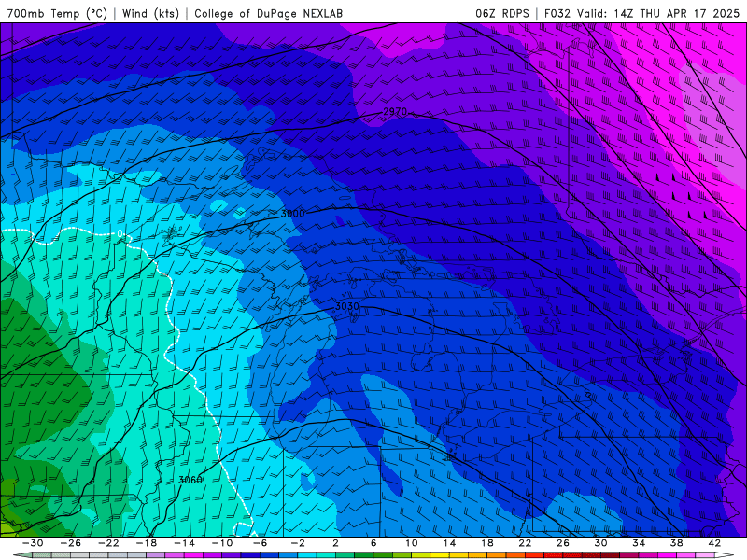Image resolution: width=747 pixels, height=560 pixels.
Task: Click the 0 degree isotherm label
Action: 120,233
